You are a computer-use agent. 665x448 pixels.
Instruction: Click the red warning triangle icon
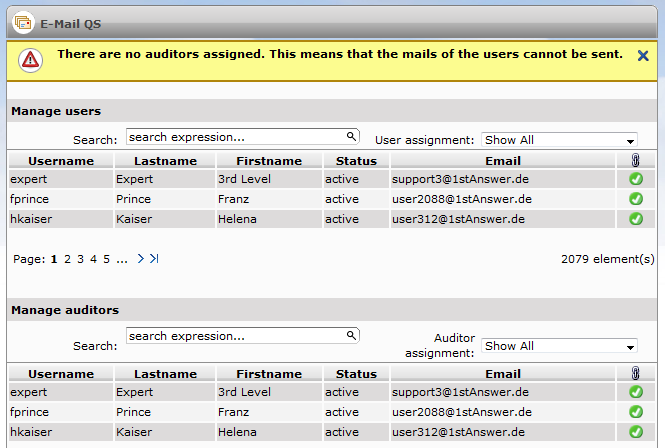tap(30, 59)
